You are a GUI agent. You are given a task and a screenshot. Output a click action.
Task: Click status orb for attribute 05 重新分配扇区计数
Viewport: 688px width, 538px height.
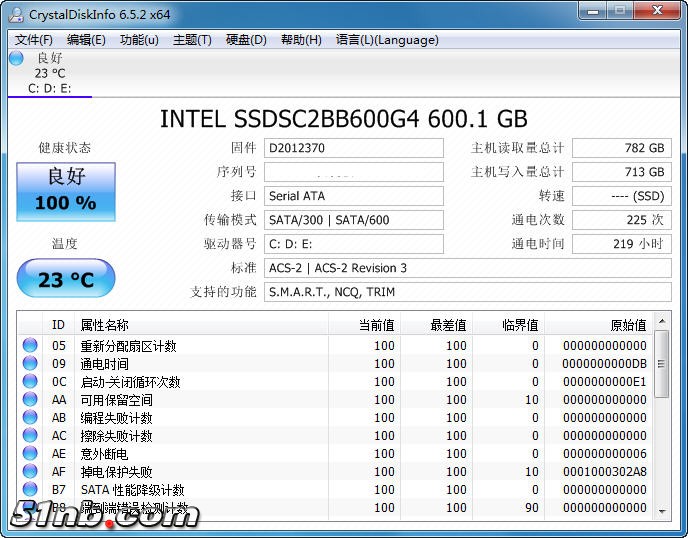(30, 346)
